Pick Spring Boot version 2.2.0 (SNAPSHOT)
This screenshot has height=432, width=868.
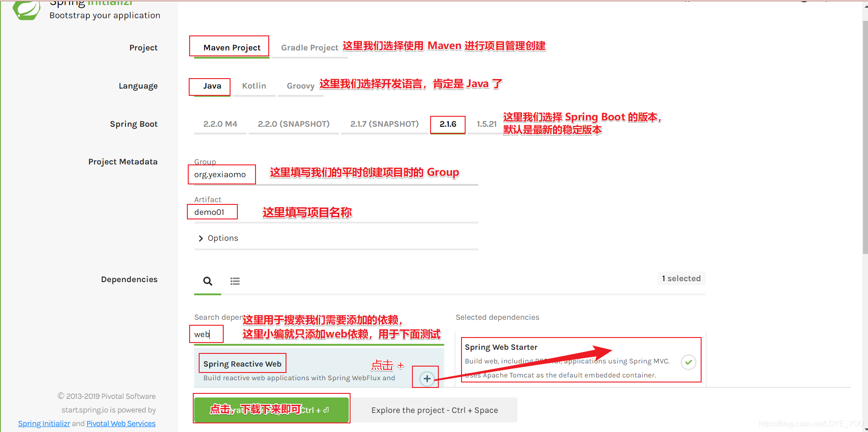294,124
